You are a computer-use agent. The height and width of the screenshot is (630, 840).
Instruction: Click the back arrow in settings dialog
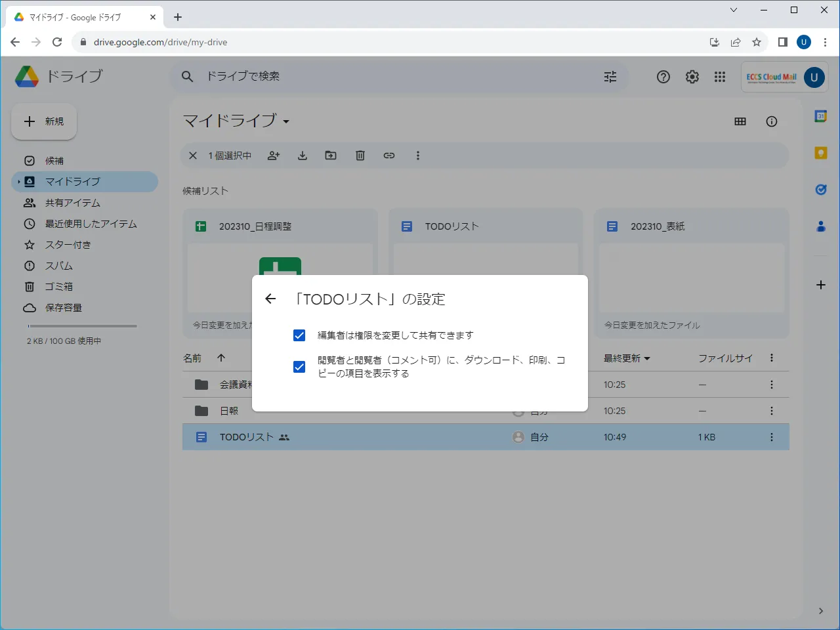pyautogui.click(x=270, y=299)
